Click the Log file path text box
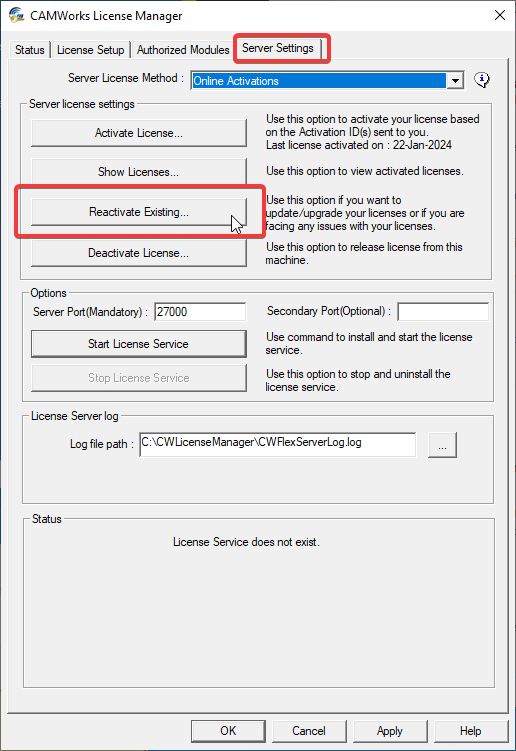The width and height of the screenshot is (516, 751). [278, 444]
